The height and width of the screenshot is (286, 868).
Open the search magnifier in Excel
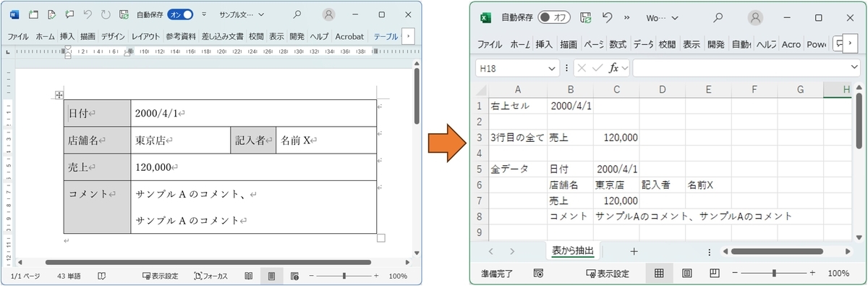(718, 17)
